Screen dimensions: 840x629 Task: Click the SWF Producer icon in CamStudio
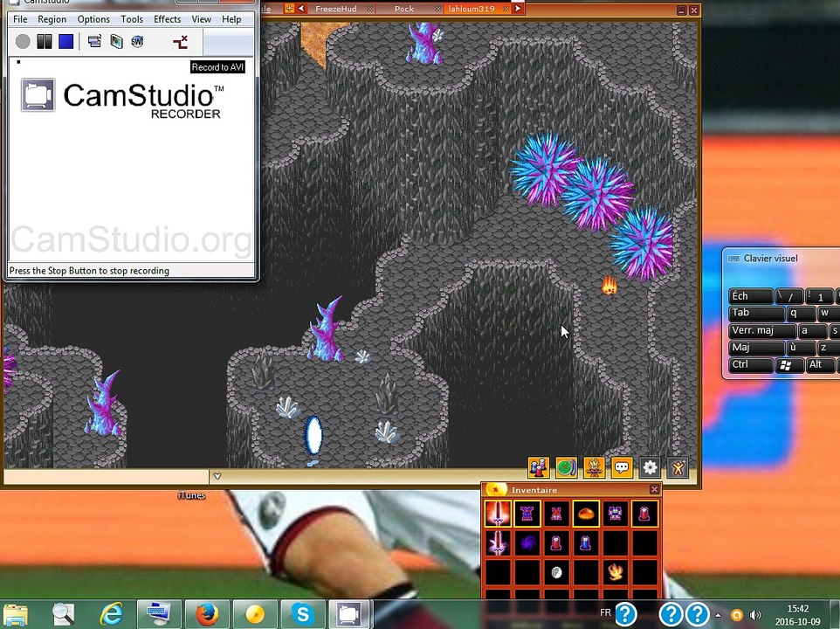(137, 41)
